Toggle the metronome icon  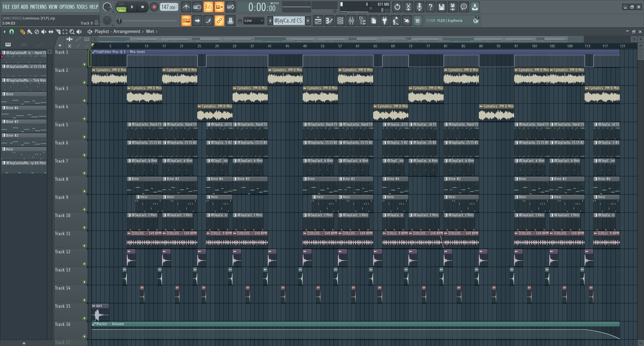click(186, 7)
